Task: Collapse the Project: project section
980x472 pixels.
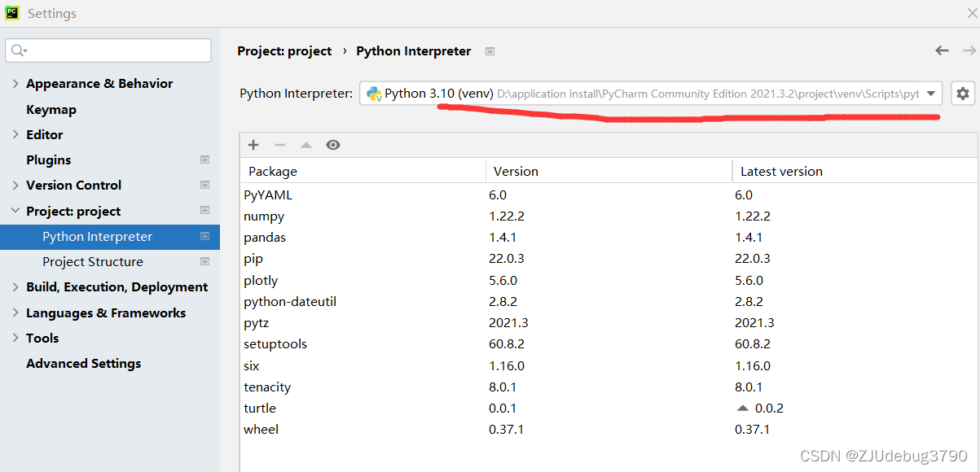Action: pos(15,211)
